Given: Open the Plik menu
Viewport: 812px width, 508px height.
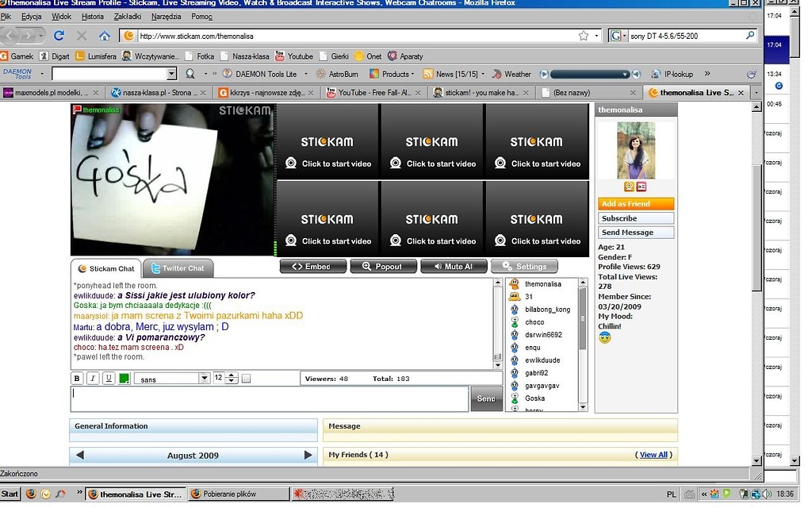Looking at the screenshot, I should 6,17.
